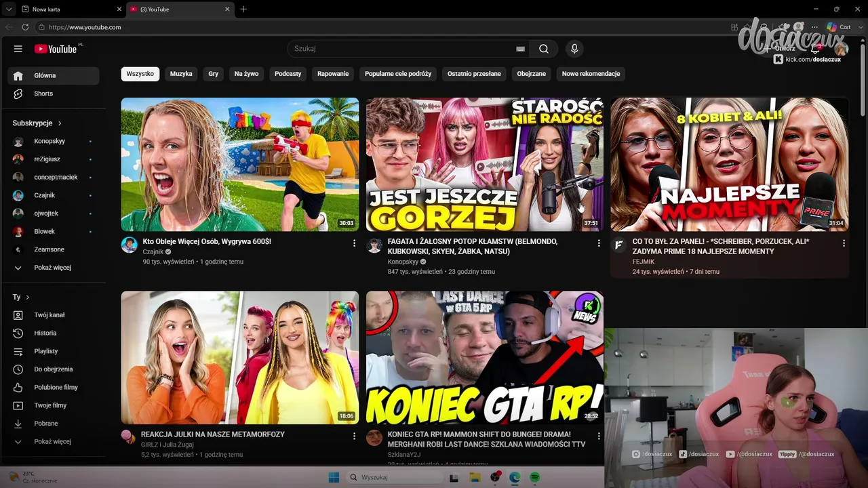The height and width of the screenshot is (488, 868).
Task: Play the NAJLEPSZE MOMENTY thumbnail video
Action: pos(730,165)
